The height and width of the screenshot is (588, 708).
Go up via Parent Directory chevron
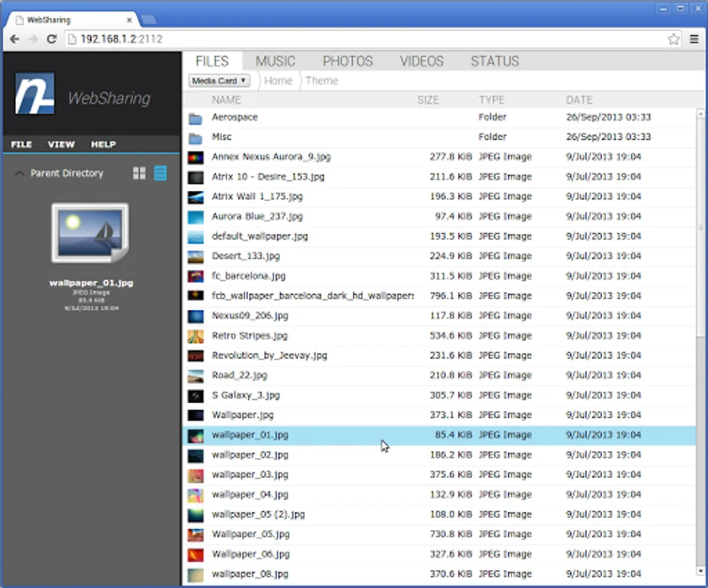click(x=19, y=173)
